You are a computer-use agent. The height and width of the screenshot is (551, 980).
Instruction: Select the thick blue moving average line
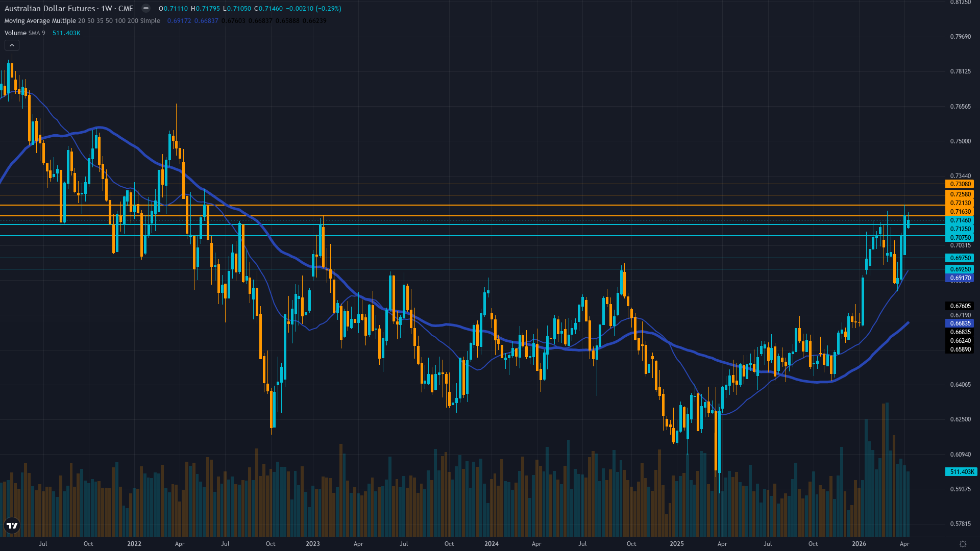click(x=447, y=324)
